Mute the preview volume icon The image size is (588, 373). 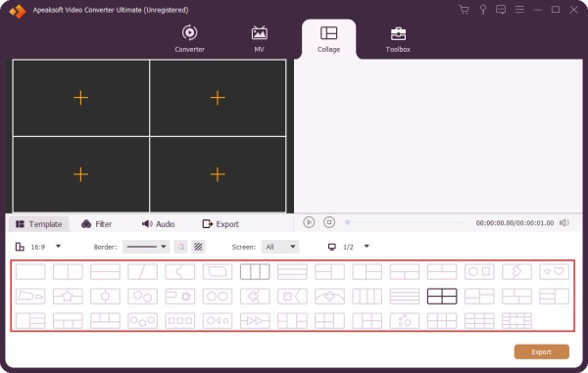pyautogui.click(x=564, y=223)
